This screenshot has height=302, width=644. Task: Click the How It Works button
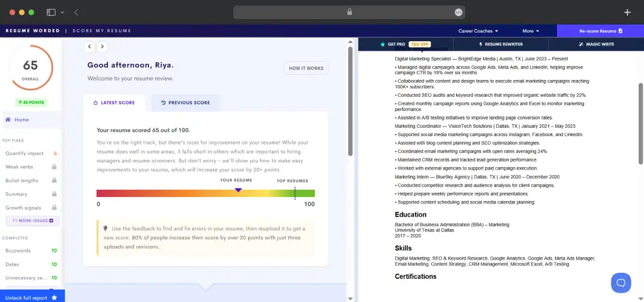pos(306,68)
